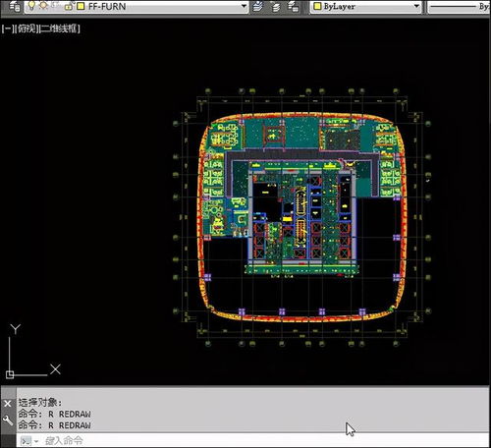Toggle the FF-FURN layer lock icon
491x448 pixels.
click(x=69, y=6)
